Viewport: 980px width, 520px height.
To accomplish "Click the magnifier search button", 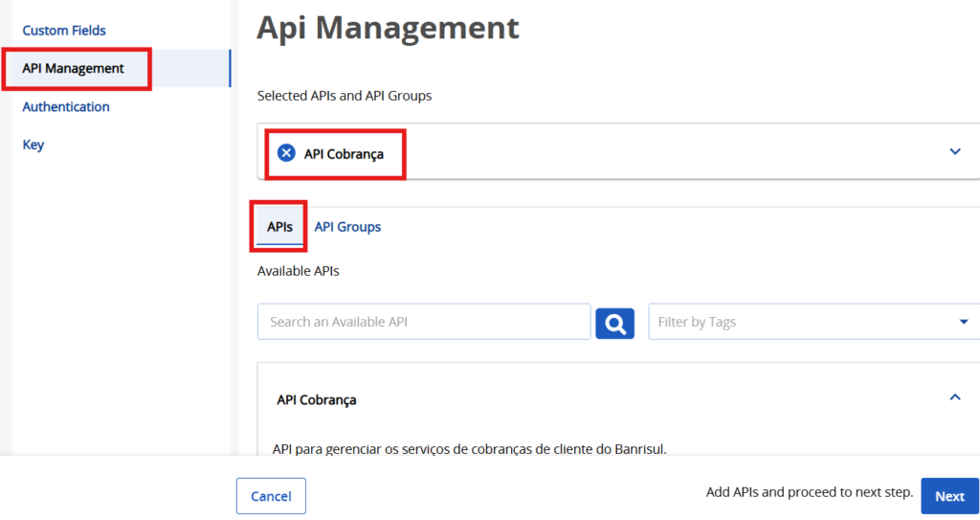I will point(614,323).
